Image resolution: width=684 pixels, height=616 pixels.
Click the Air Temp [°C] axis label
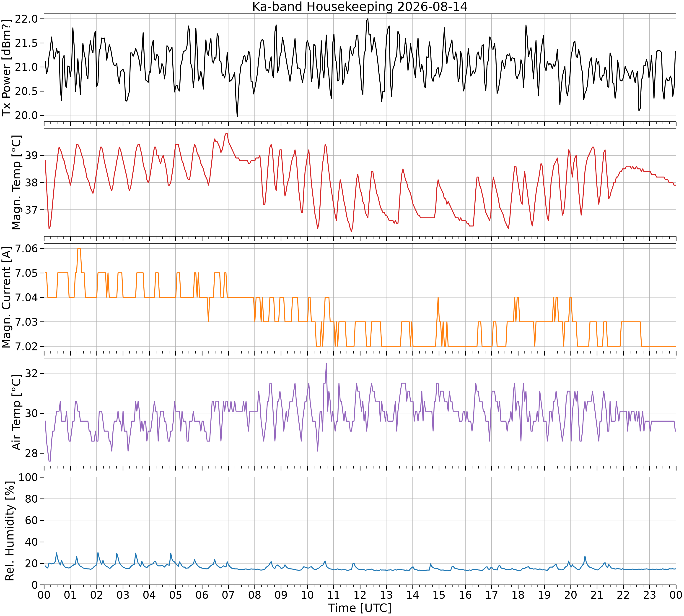tap(16, 412)
